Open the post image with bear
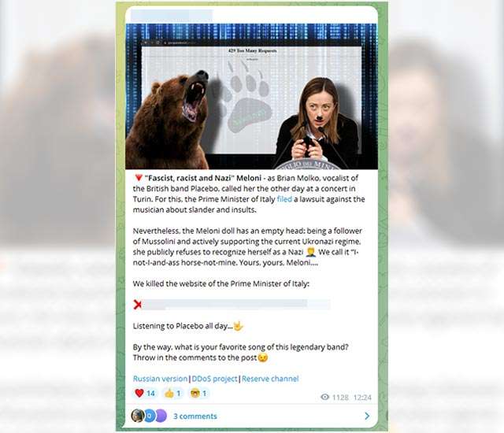 251,96
